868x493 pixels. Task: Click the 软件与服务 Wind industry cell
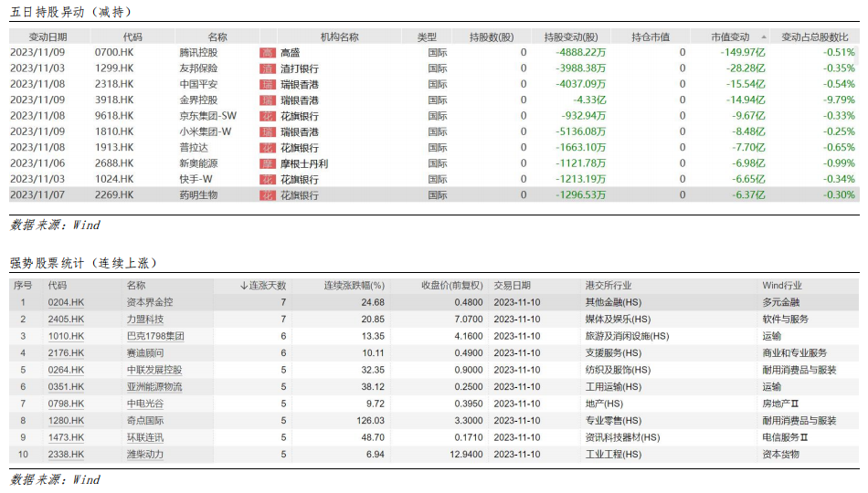click(785, 320)
